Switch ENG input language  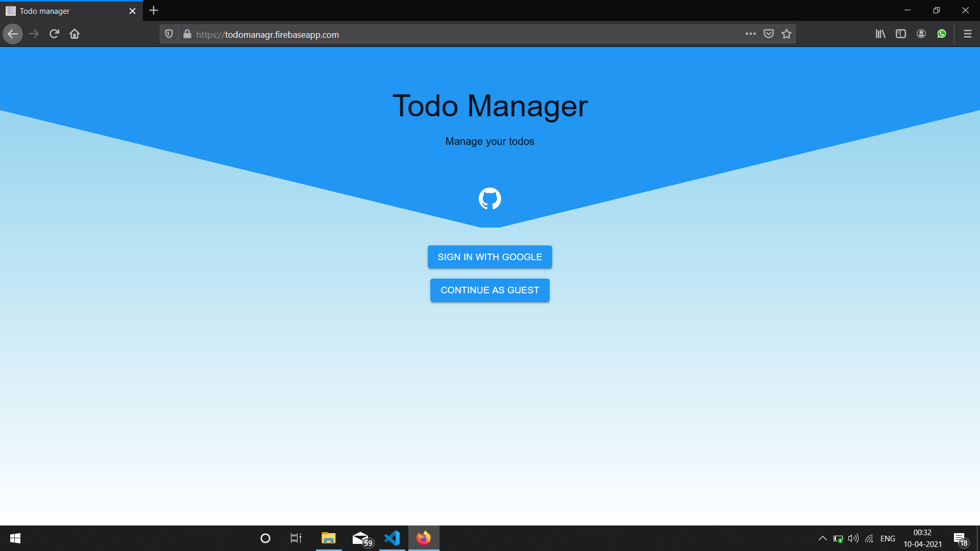[x=888, y=538]
